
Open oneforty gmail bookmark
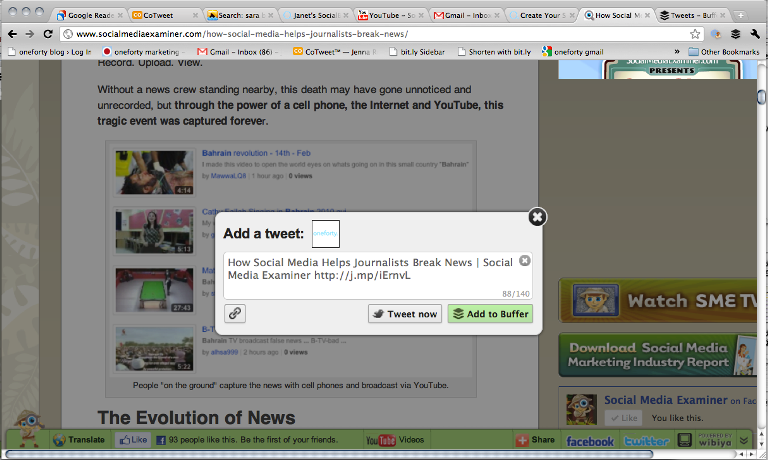point(573,51)
